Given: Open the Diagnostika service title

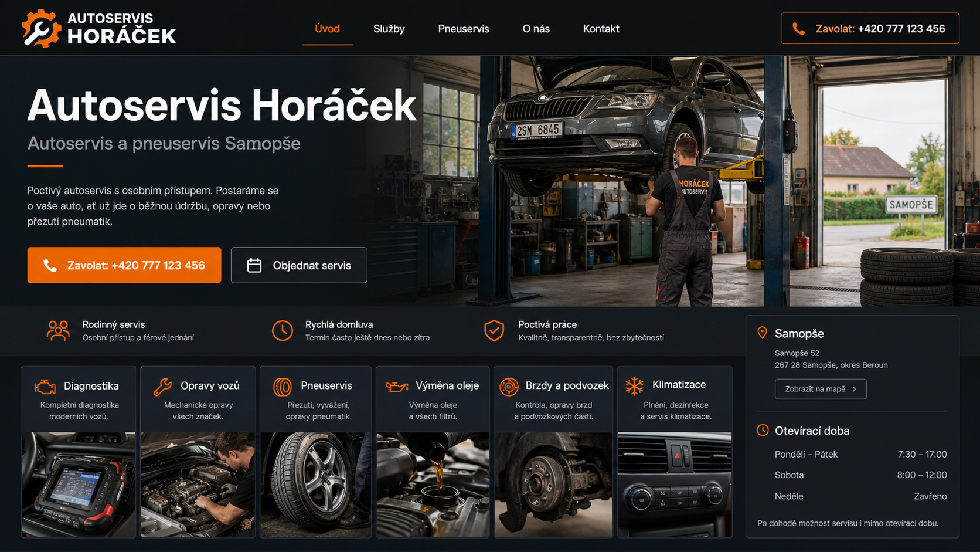Looking at the screenshot, I should (91, 386).
